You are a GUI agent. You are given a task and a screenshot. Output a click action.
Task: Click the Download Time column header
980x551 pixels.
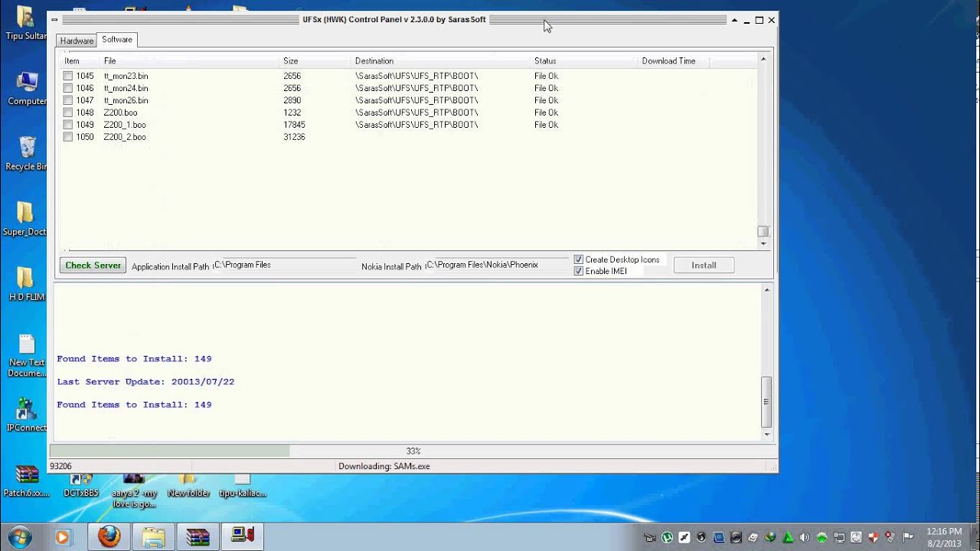(673, 61)
